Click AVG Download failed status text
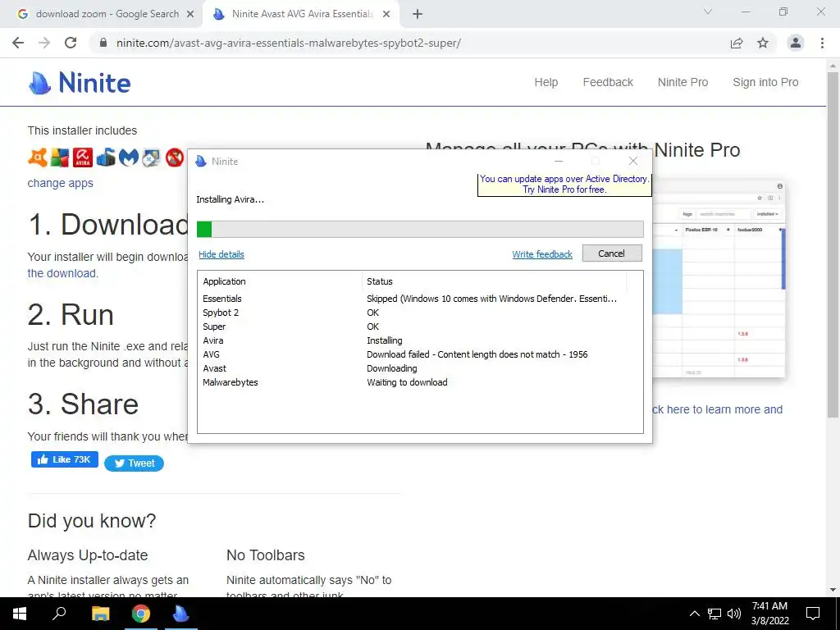 pyautogui.click(x=477, y=354)
